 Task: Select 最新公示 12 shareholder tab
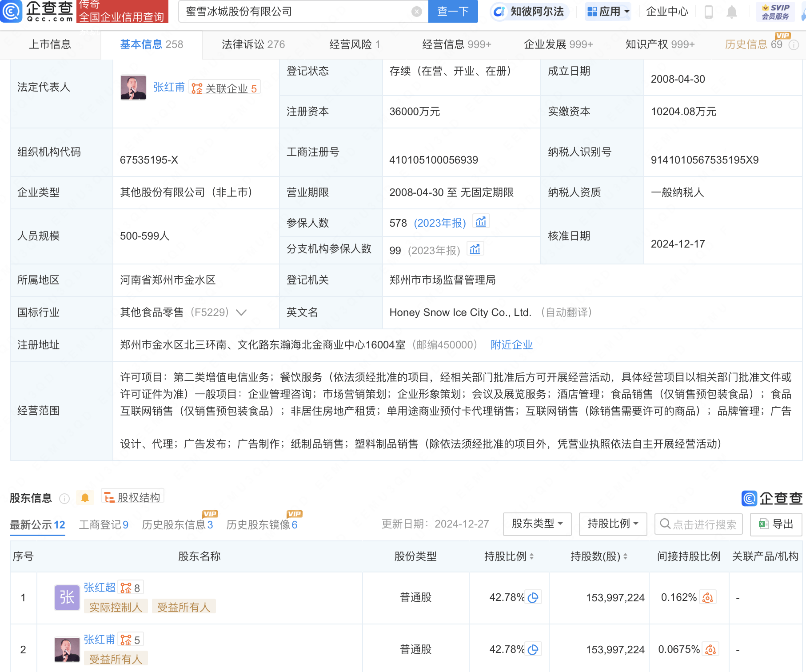[37, 525]
